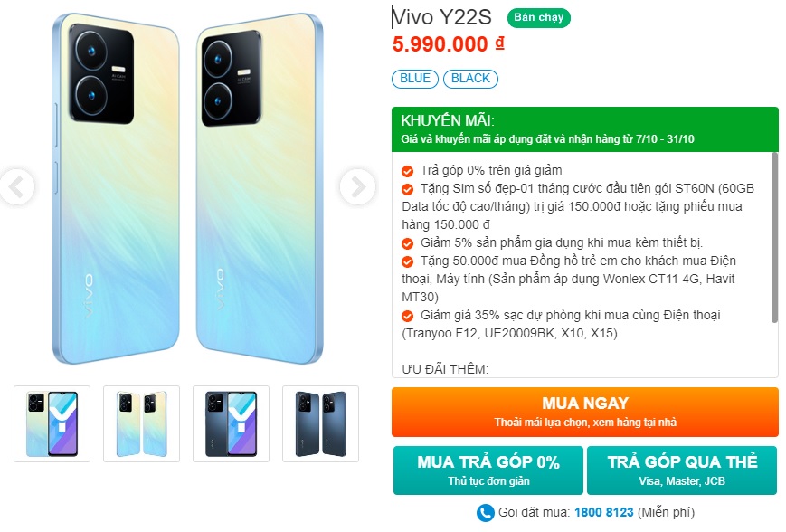Select the BLUE color option

tap(415, 79)
